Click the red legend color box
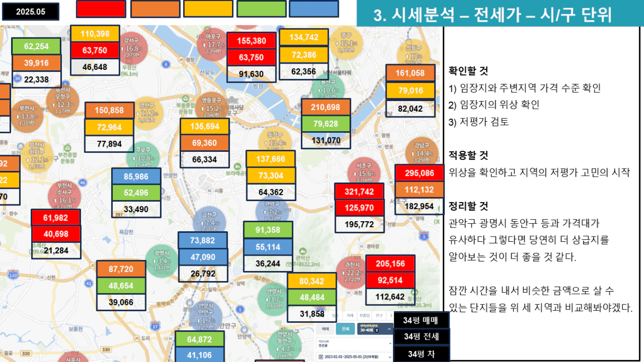The height and width of the screenshot is (362, 644). pos(101,9)
